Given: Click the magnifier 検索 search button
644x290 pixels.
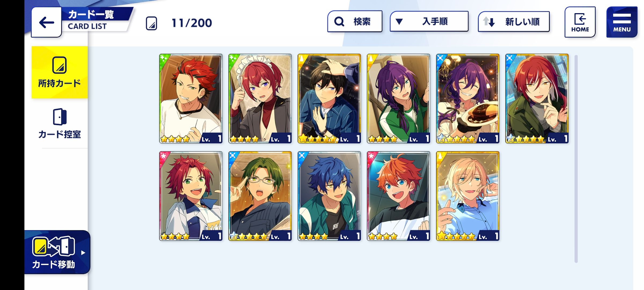Looking at the screenshot, I should pyautogui.click(x=355, y=21).
